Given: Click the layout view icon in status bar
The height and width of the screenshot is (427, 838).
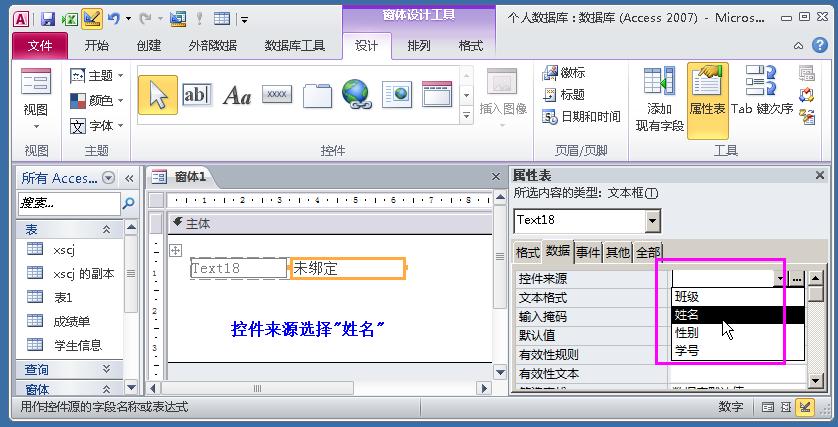Looking at the screenshot, I should point(786,408).
